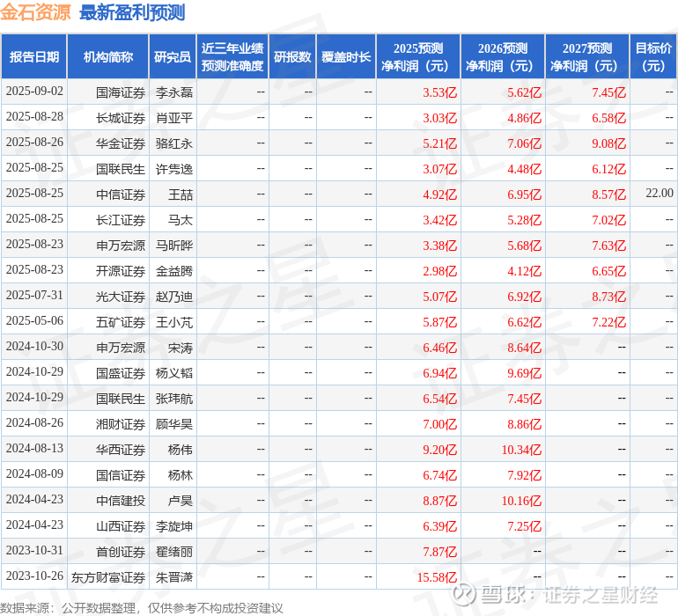This screenshot has width=678, height=616.
Task: Select the 研究员 column header
Action: click(x=173, y=56)
